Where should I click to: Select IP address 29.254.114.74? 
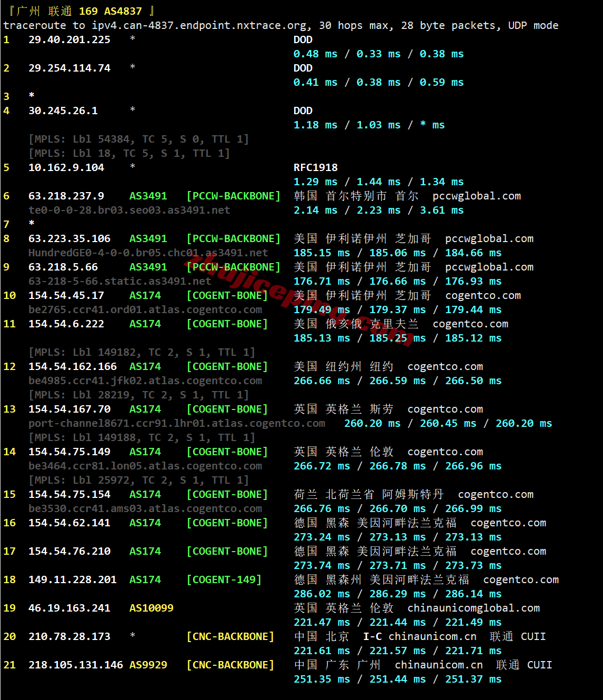click(x=69, y=68)
